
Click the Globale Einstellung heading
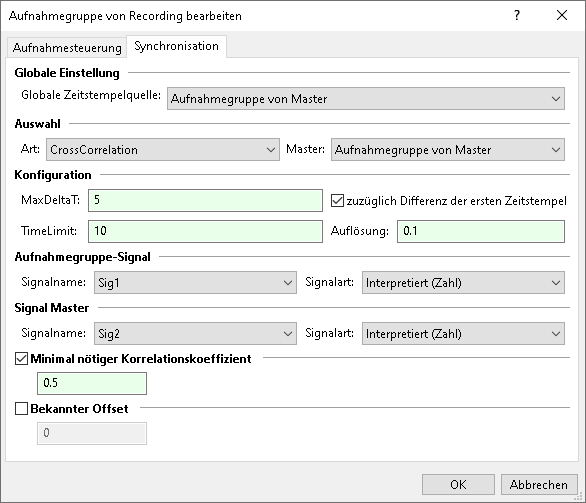pyautogui.click(x=67, y=73)
